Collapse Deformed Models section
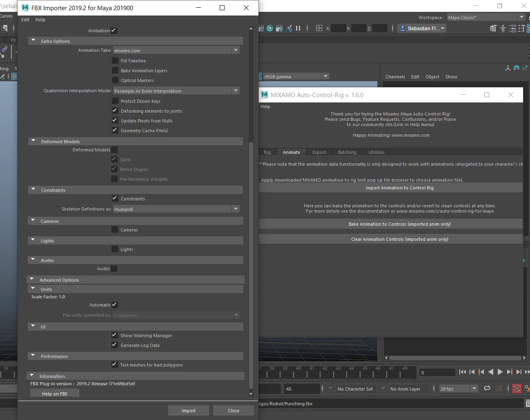Image resolution: width=530 pixels, height=420 pixels. 33,141
